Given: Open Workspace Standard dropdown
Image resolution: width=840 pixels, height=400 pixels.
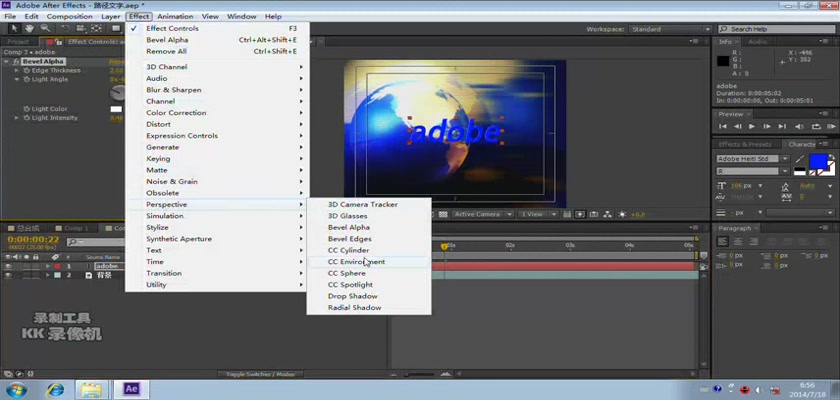Looking at the screenshot, I should coord(670,29).
